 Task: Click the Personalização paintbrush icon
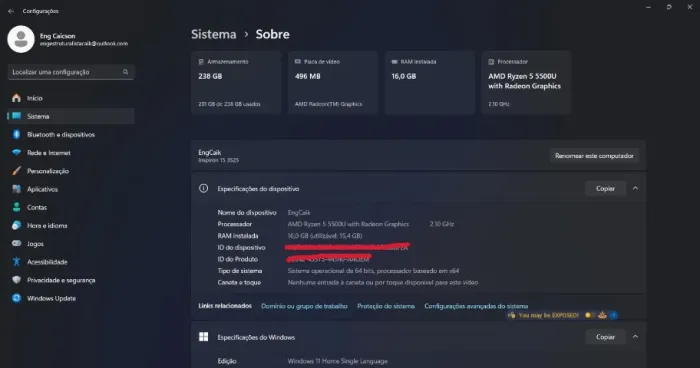(17, 171)
